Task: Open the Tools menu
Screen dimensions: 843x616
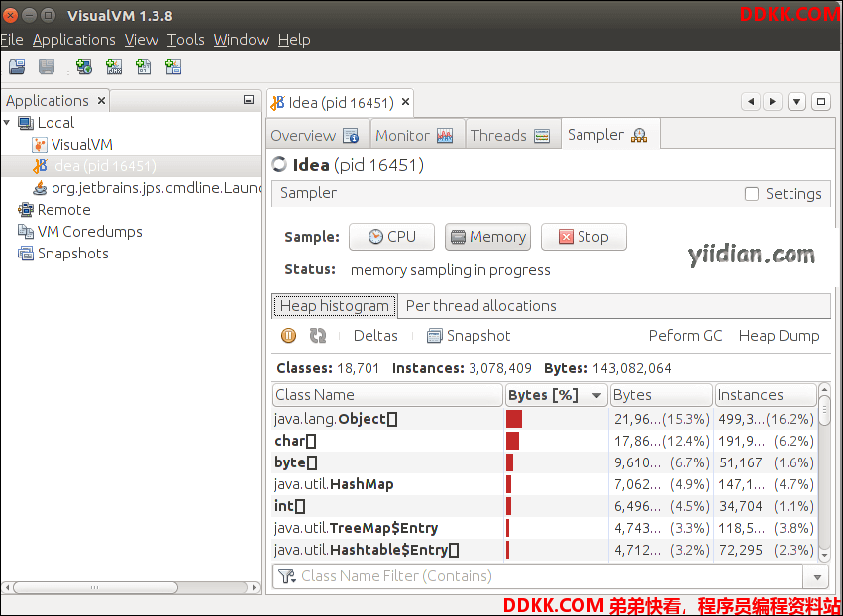Action: [186, 40]
